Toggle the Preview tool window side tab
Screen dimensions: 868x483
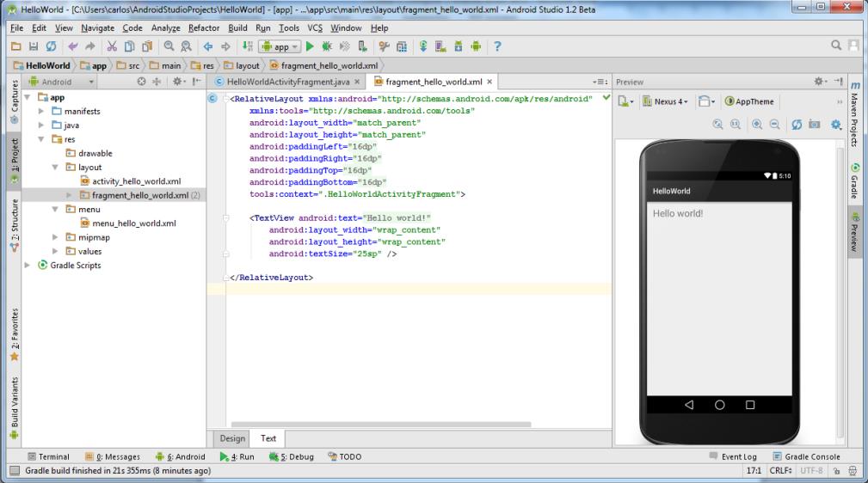click(857, 232)
